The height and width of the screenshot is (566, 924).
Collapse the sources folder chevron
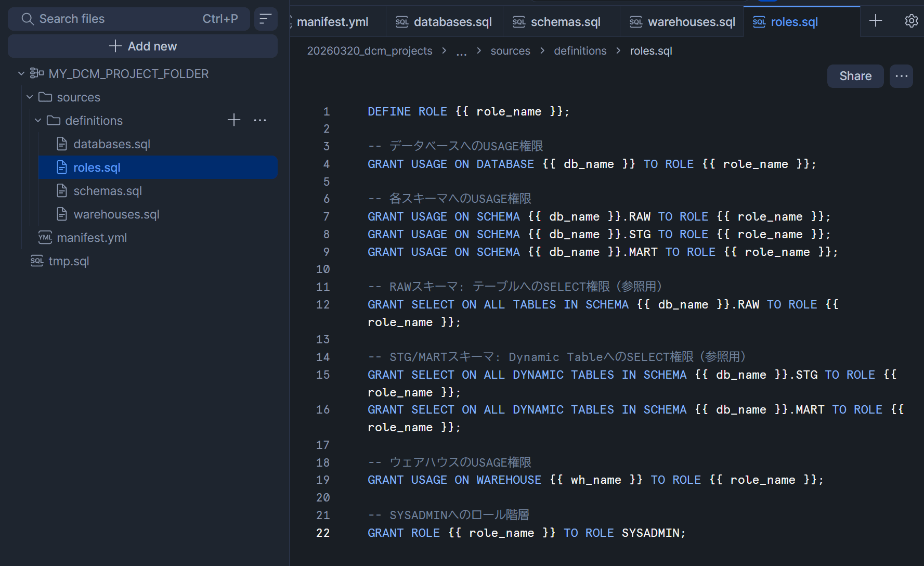(30, 97)
